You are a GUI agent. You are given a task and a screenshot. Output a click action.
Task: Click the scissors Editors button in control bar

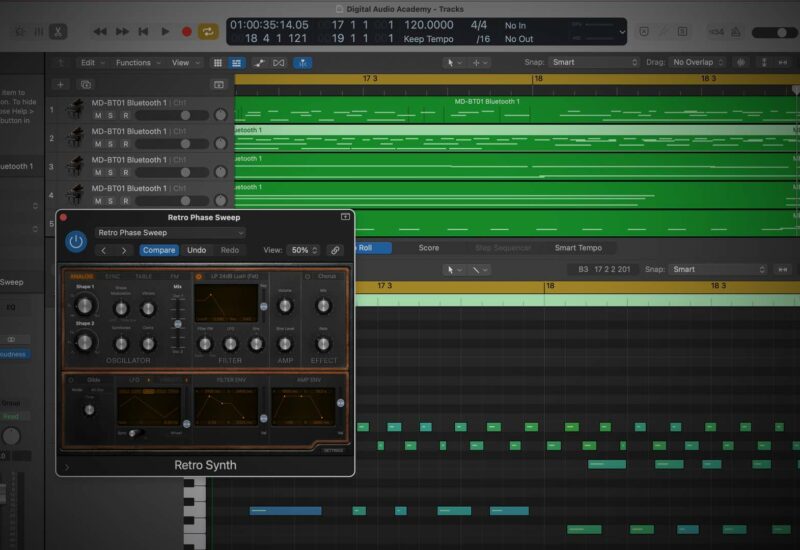point(58,32)
